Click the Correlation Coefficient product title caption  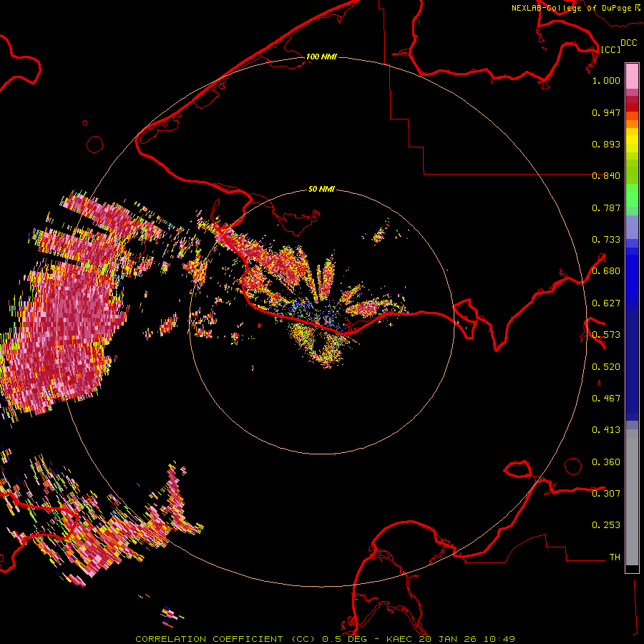pos(325,639)
